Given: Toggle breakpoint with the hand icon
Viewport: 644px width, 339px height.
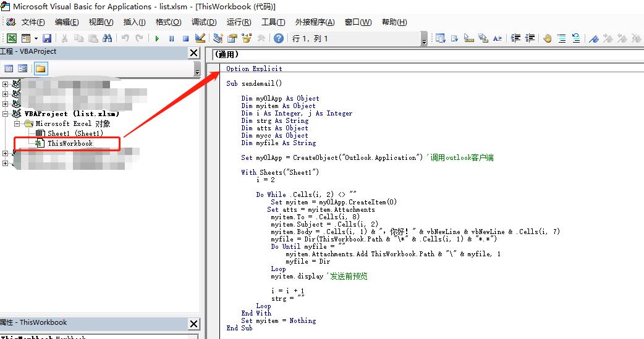Looking at the screenshot, I should (x=547, y=38).
